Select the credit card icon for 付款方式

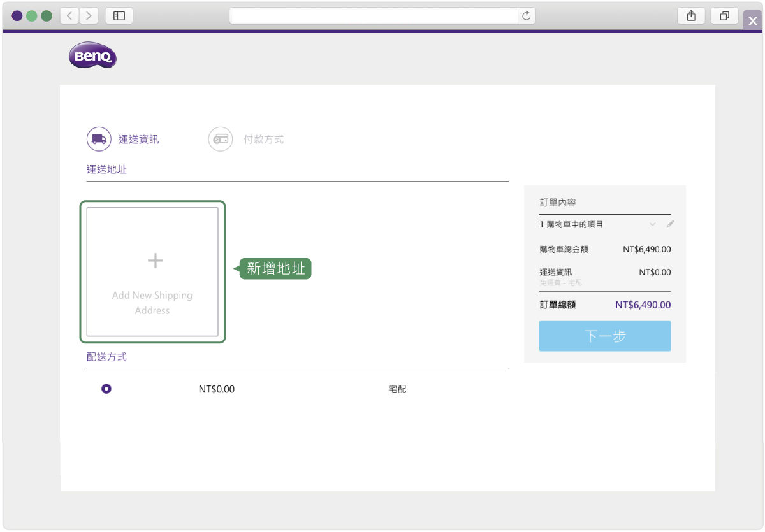[220, 139]
